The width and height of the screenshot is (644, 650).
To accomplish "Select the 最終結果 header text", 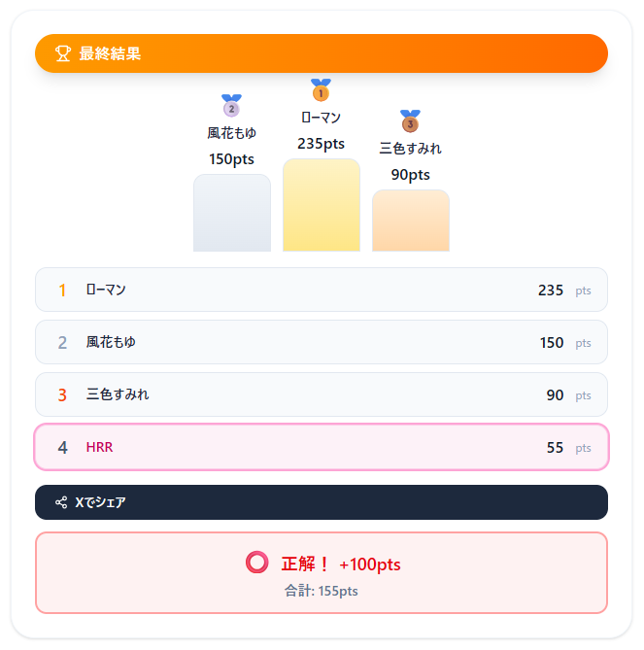I will (110, 53).
